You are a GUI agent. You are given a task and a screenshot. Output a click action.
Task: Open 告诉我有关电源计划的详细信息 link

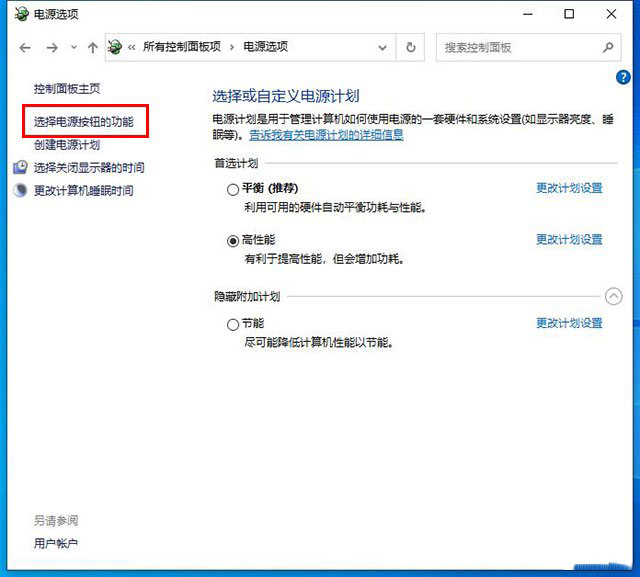tap(327, 135)
